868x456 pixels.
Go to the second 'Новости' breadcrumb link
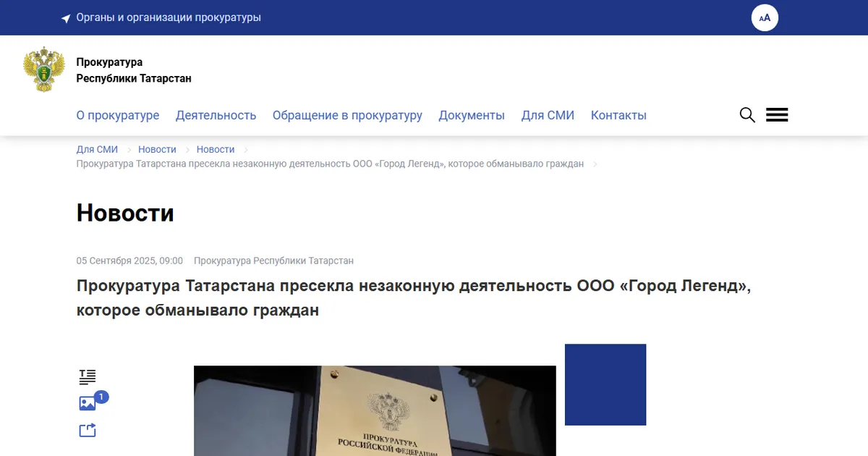(216, 149)
